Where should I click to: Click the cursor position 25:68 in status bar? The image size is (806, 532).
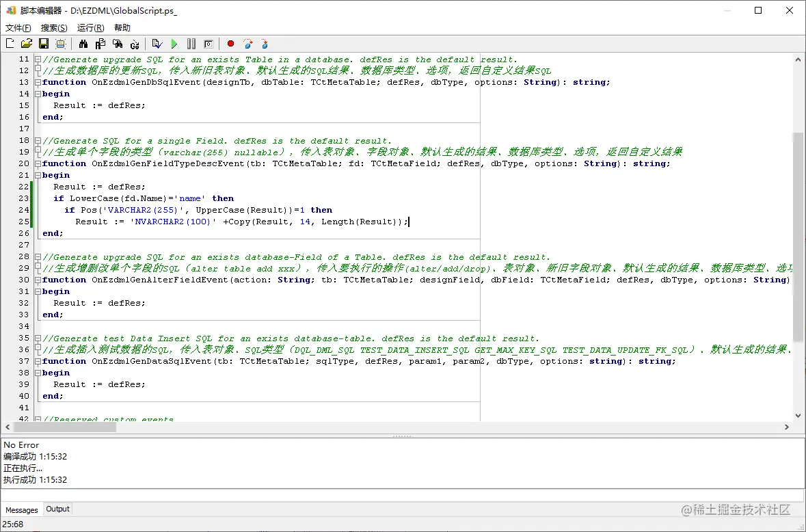13,524
